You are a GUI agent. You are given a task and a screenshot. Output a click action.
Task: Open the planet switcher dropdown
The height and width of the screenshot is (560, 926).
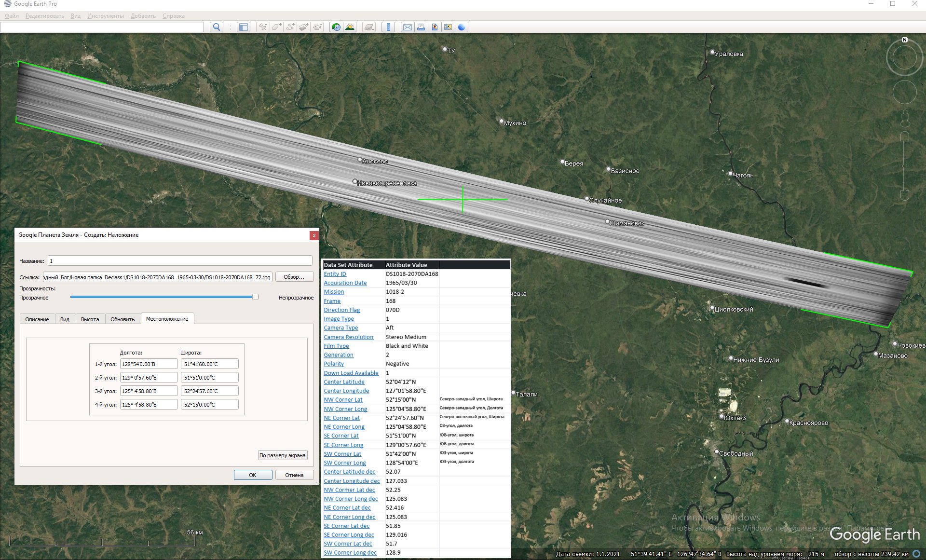point(369,27)
